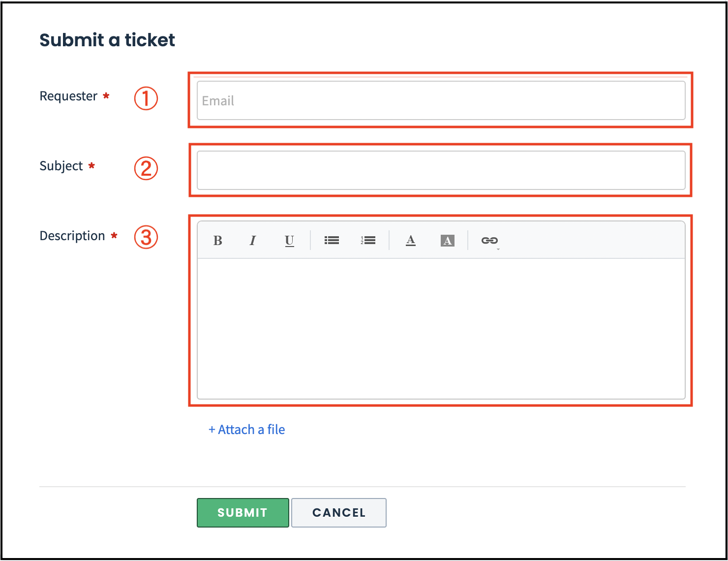
Task: Insert a numbered list
Action: pyautogui.click(x=368, y=240)
